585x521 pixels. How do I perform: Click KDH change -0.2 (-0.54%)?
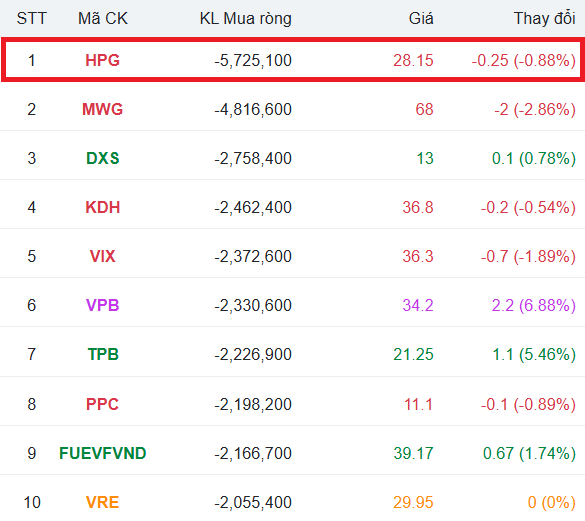pos(528,207)
